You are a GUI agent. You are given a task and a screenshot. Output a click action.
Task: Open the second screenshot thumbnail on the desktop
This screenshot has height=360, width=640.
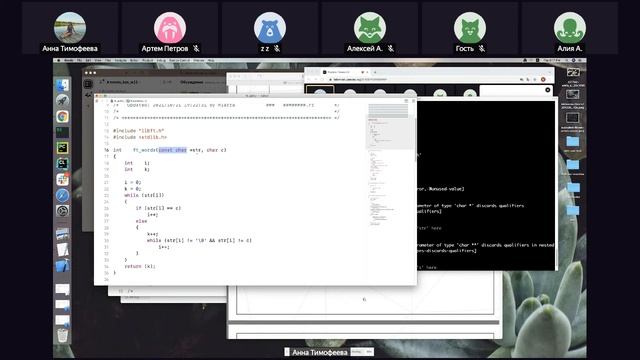573,95
